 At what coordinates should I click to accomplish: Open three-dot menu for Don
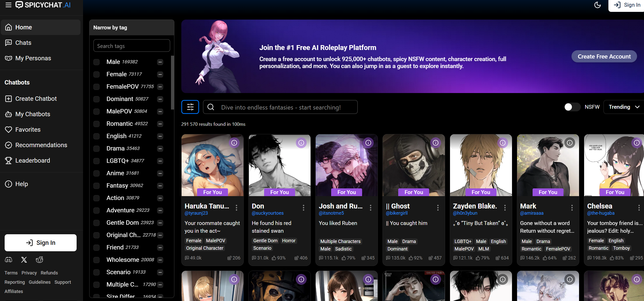coord(304,208)
